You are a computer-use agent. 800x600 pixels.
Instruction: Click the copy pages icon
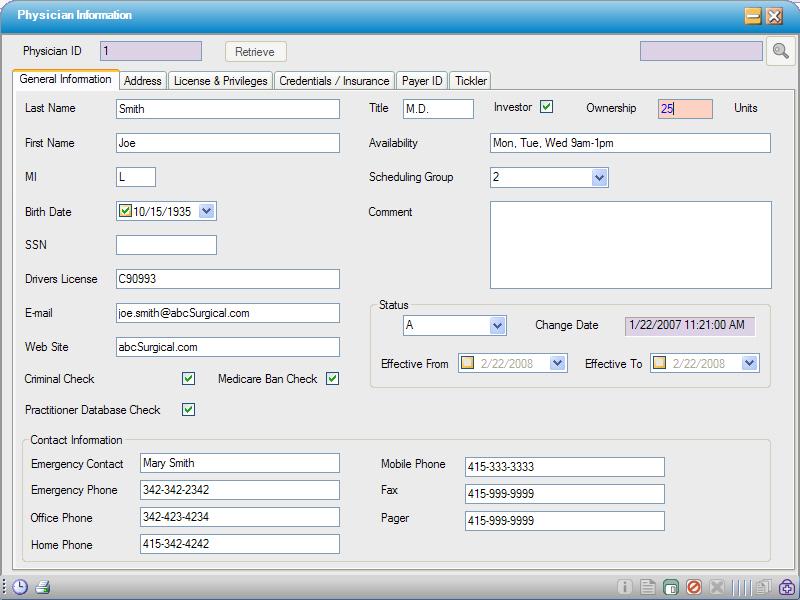coord(762,587)
